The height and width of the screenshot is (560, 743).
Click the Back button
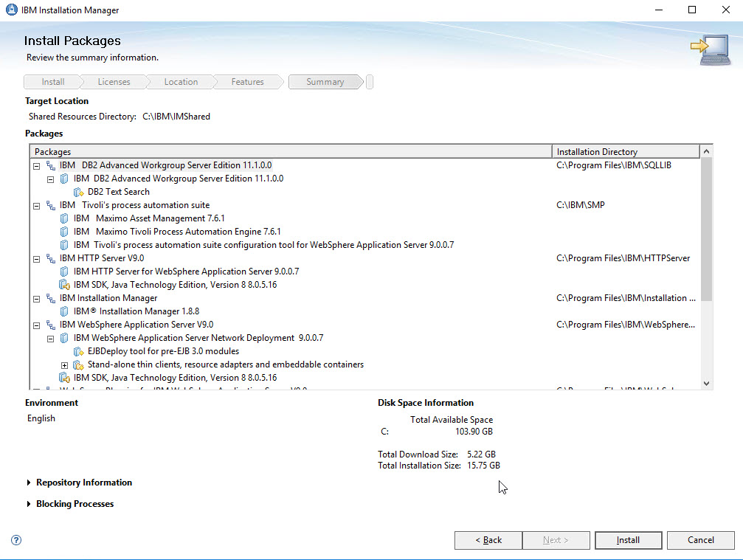[x=488, y=540]
